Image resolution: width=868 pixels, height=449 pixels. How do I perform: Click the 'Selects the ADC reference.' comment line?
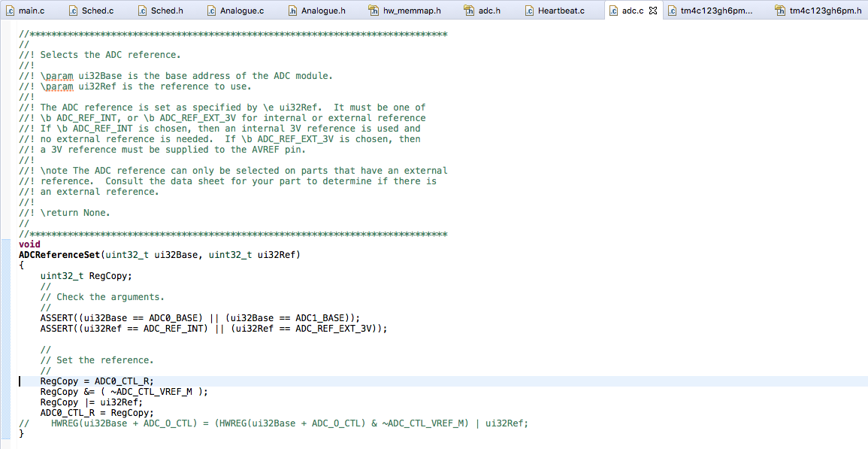click(x=100, y=55)
